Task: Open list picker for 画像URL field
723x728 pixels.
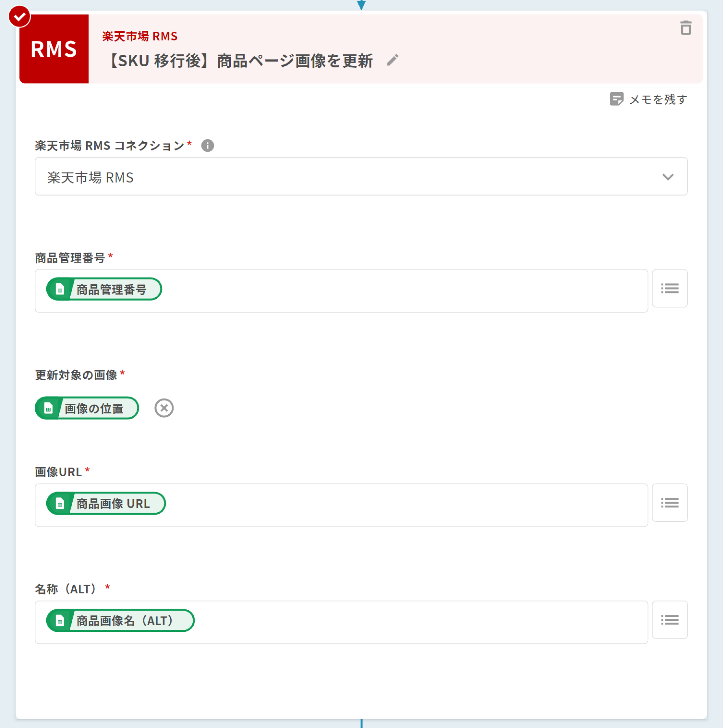Action: 669,503
